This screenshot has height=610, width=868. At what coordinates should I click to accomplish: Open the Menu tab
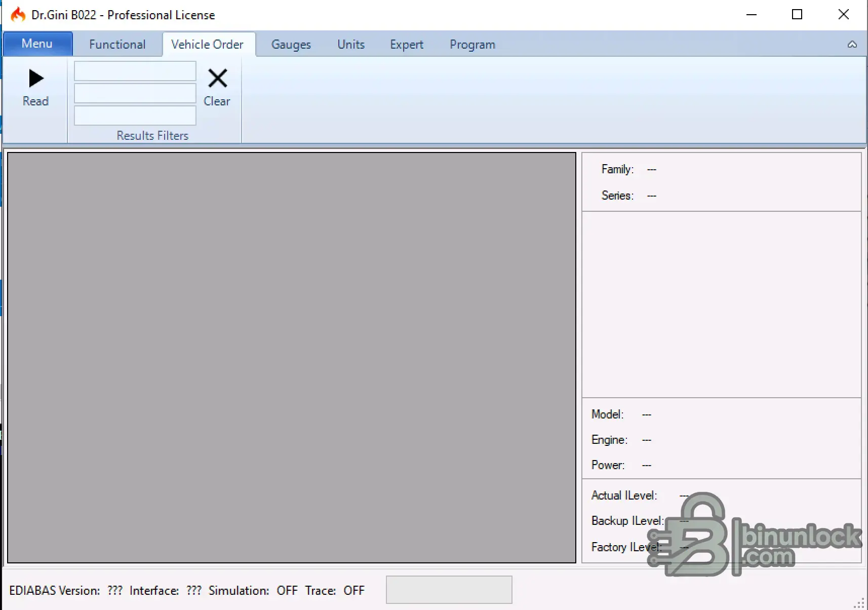pos(37,44)
